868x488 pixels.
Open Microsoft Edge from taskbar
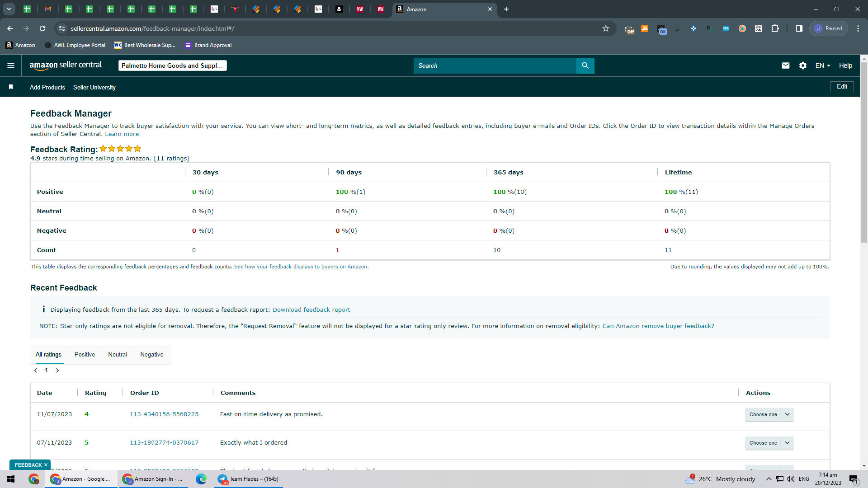point(201,479)
